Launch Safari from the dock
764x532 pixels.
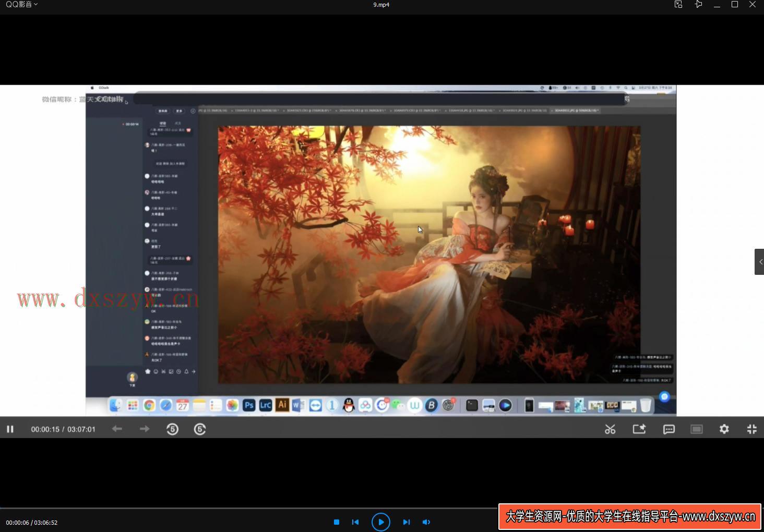coord(166,405)
